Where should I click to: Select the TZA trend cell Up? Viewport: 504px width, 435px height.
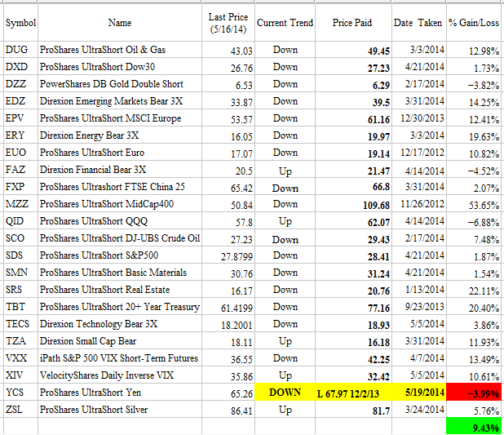[285, 342]
